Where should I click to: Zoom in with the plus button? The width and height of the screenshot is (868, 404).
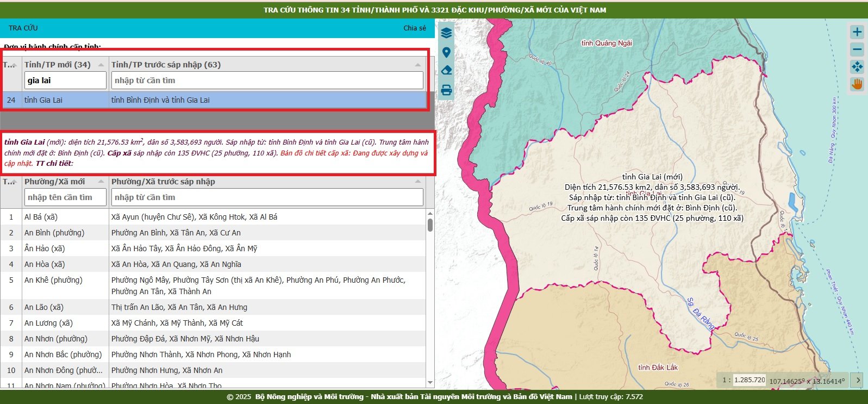pyautogui.click(x=857, y=32)
